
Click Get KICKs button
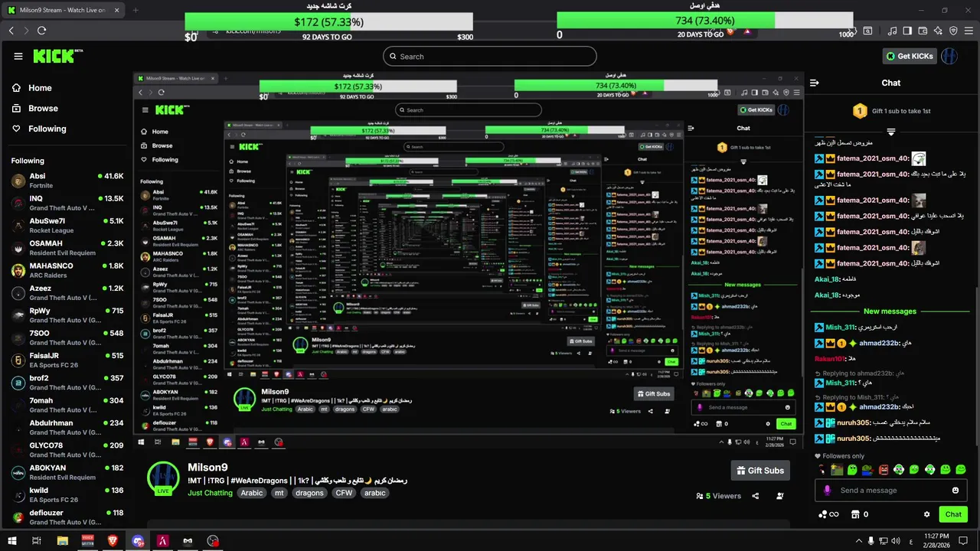coord(909,56)
